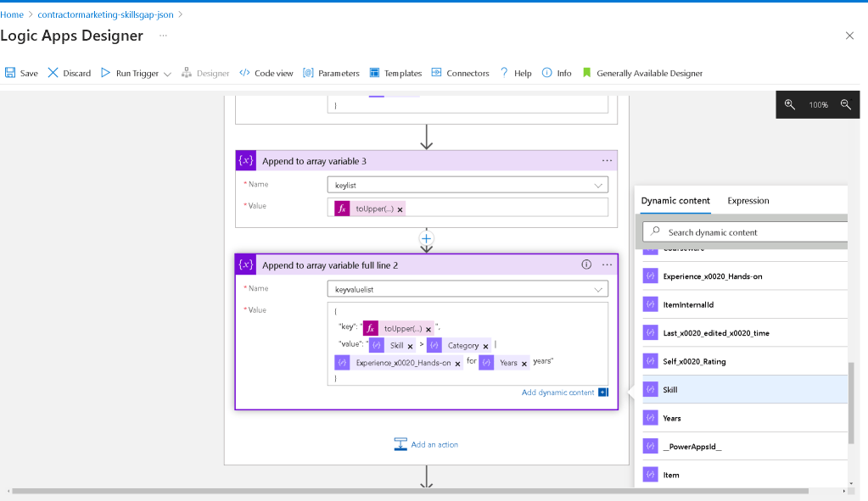Open Parameters pane
This screenshot has width=868, height=501.
(331, 73)
